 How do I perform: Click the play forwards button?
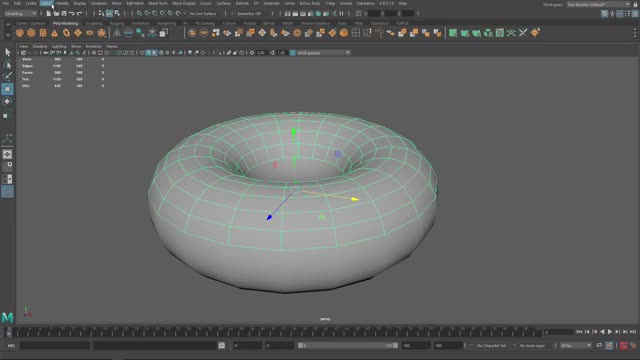[x=610, y=332]
